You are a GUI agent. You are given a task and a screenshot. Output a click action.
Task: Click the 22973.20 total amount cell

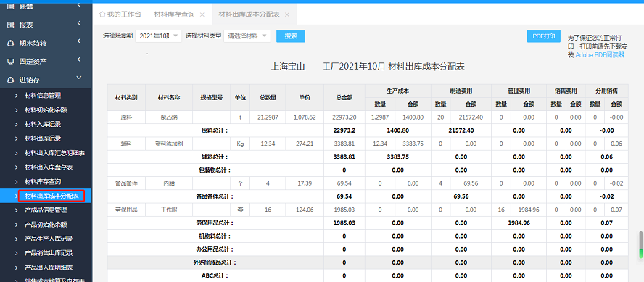click(344, 117)
